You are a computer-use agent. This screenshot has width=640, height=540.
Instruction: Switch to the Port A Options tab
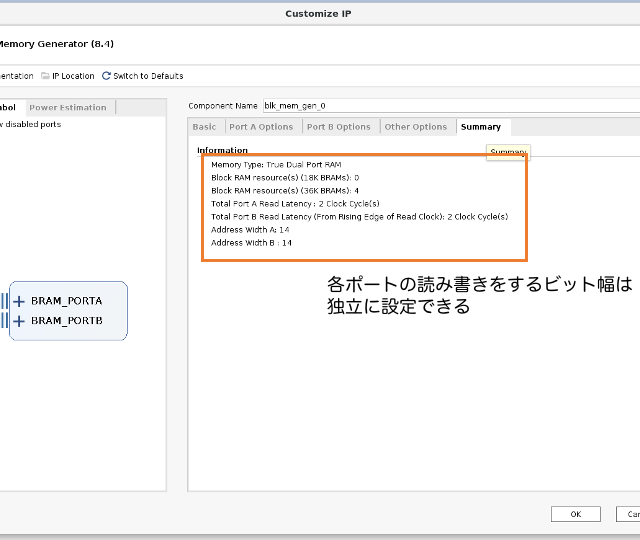pyautogui.click(x=261, y=127)
